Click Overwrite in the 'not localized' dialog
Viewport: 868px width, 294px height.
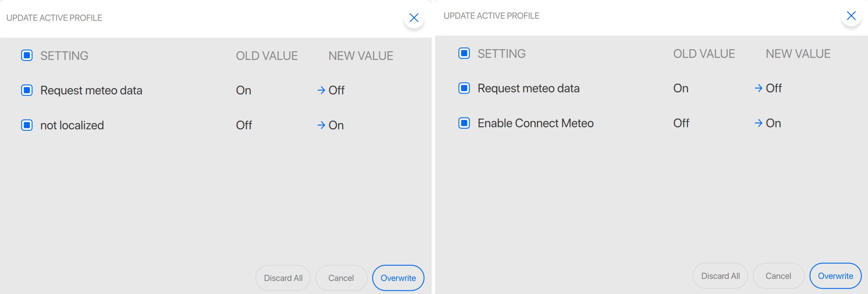coord(398,278)
